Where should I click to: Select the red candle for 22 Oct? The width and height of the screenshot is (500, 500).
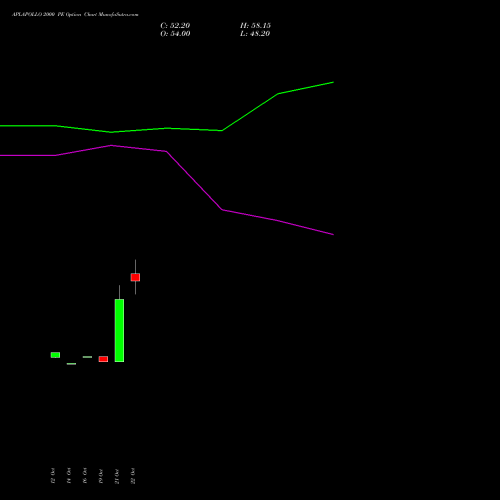click(x=135, y=277)
